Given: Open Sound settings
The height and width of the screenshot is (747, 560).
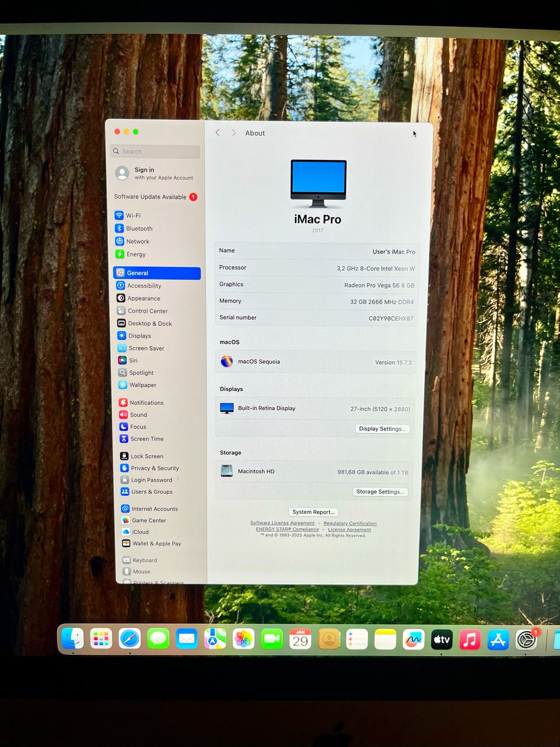Looking at the screenshot, I should coord(133,414).
